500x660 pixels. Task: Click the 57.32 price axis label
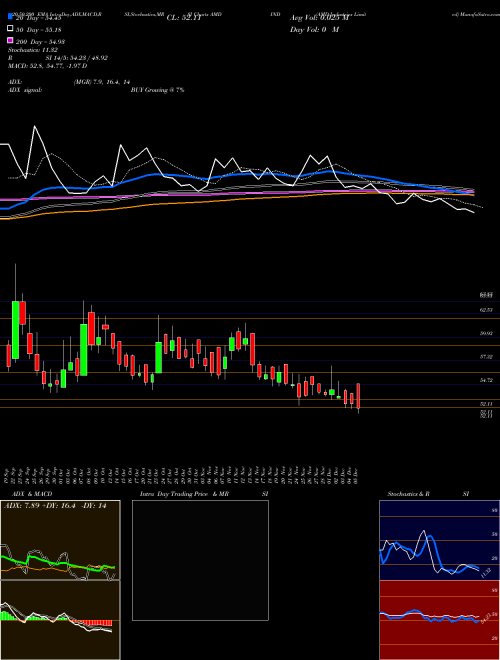tap(487, 357)
